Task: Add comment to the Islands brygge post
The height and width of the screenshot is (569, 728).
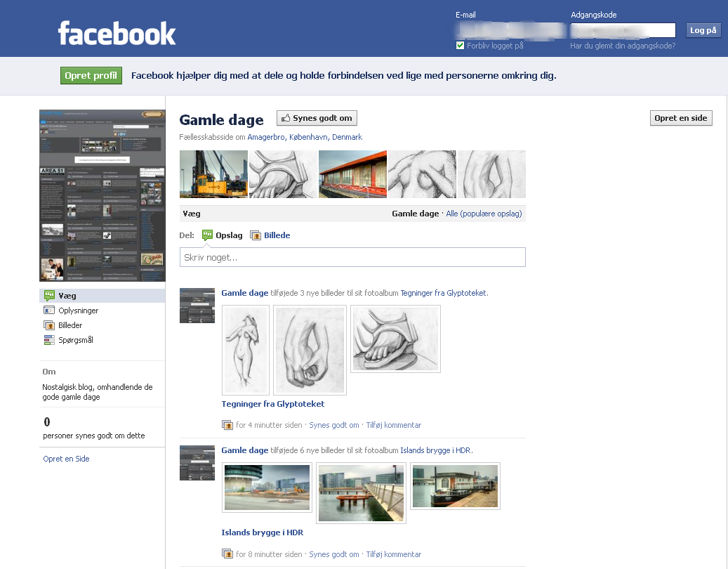Action: 394,554
